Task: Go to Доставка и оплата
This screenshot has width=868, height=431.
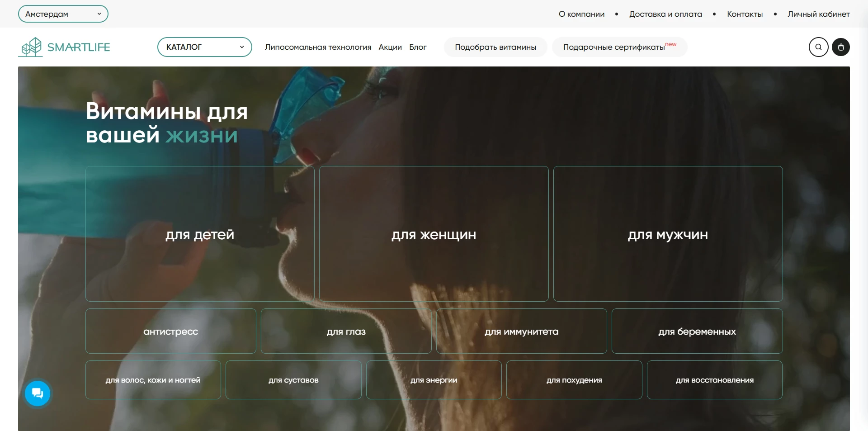Action: pos(665,14)
